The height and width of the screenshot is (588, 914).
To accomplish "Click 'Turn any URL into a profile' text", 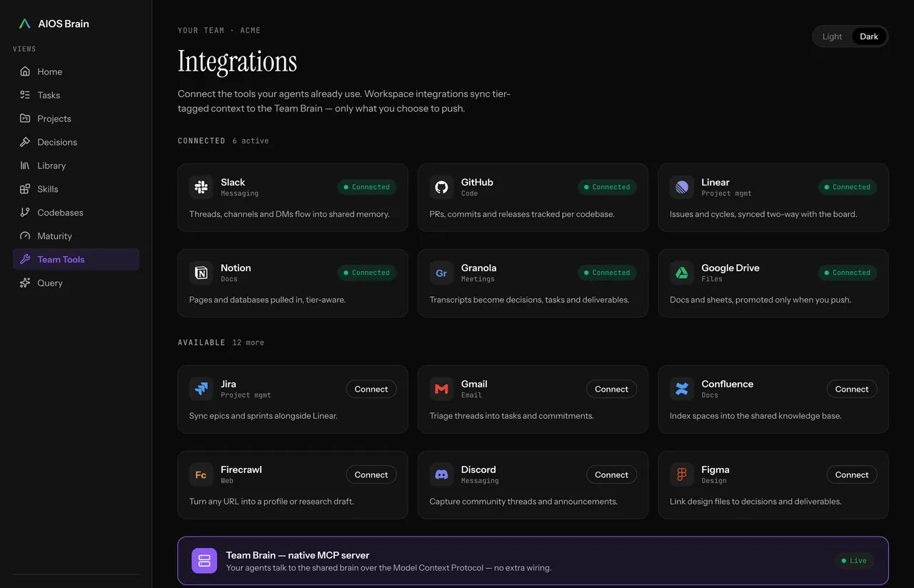I will tap(271, 502).
